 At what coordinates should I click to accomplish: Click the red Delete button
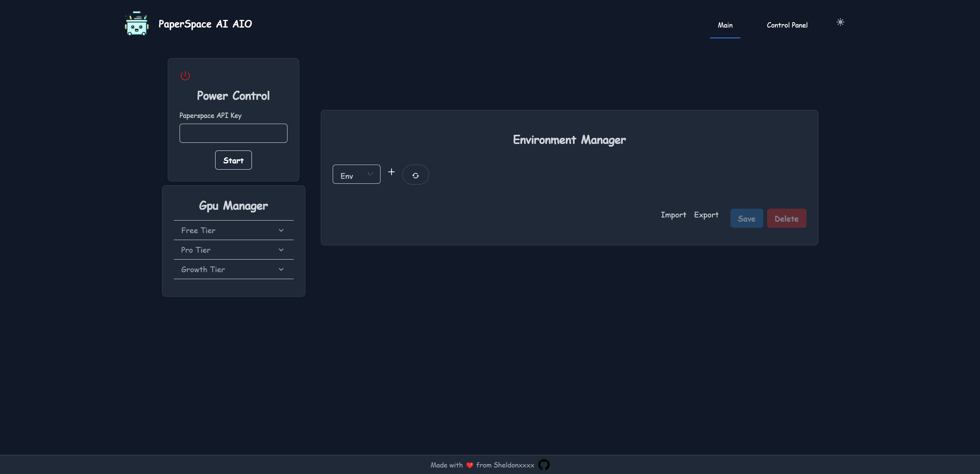pos(786,219)
